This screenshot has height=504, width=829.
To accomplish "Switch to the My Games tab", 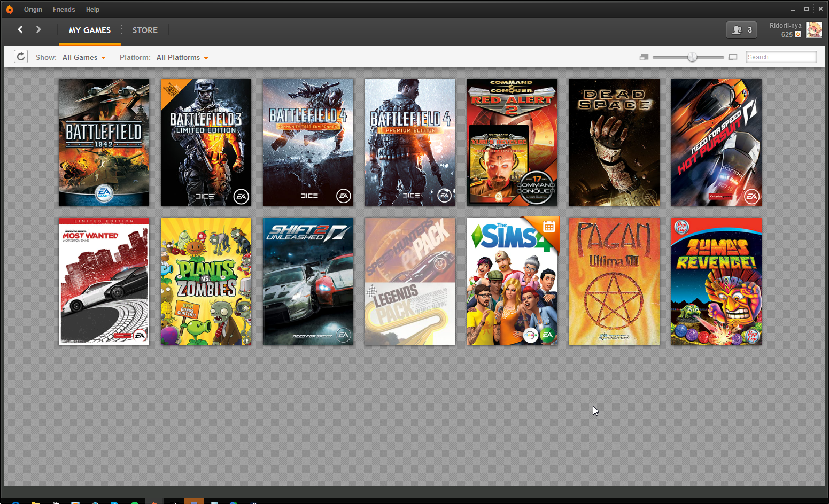I will click(90, 30).
